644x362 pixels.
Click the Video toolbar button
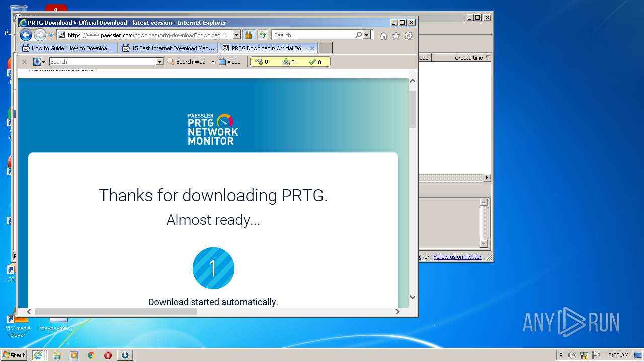[230, 62]
